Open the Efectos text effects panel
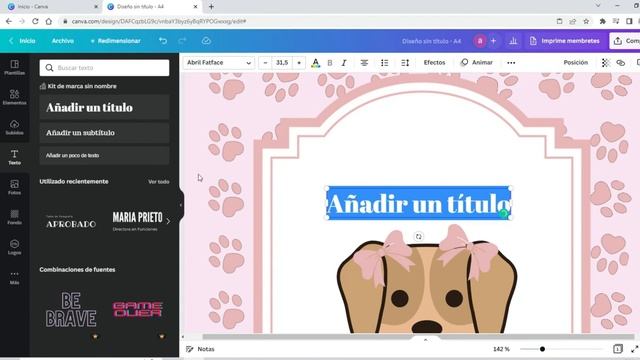This screenshot has height=360, width=640. tap(434, 62)
